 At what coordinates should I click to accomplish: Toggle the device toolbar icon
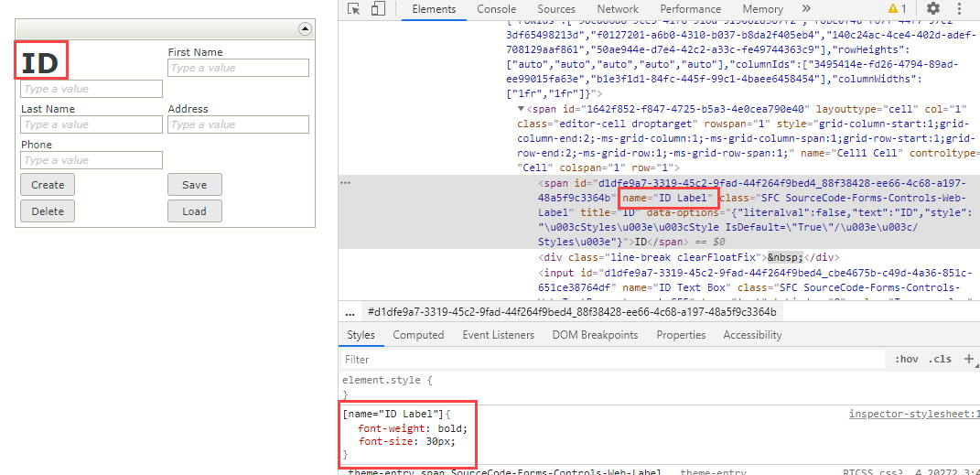[378, 9]
